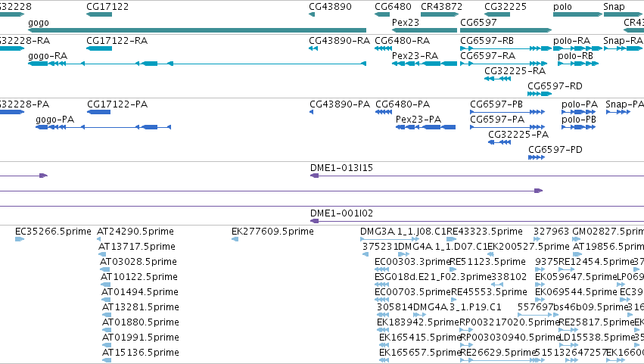
Task: Select EST AT10122.5prime label
Action: point(139,277)
